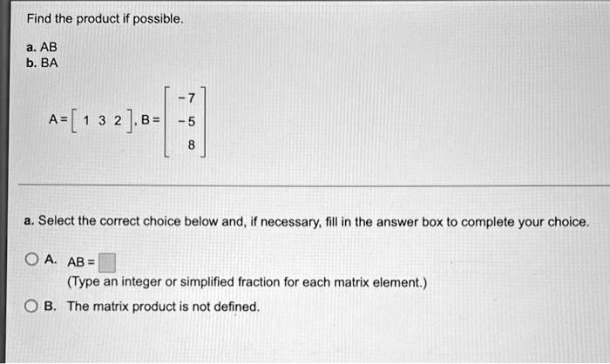The width and height of the screenshot is (610, 364).
Task: Click the 'b. BA' list item
Action: pyautogui.click(x=42, y=63)
